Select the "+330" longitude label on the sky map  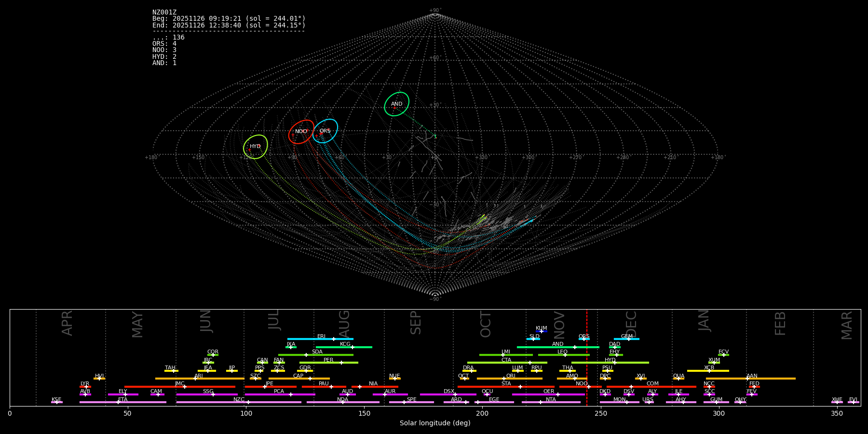481,157
